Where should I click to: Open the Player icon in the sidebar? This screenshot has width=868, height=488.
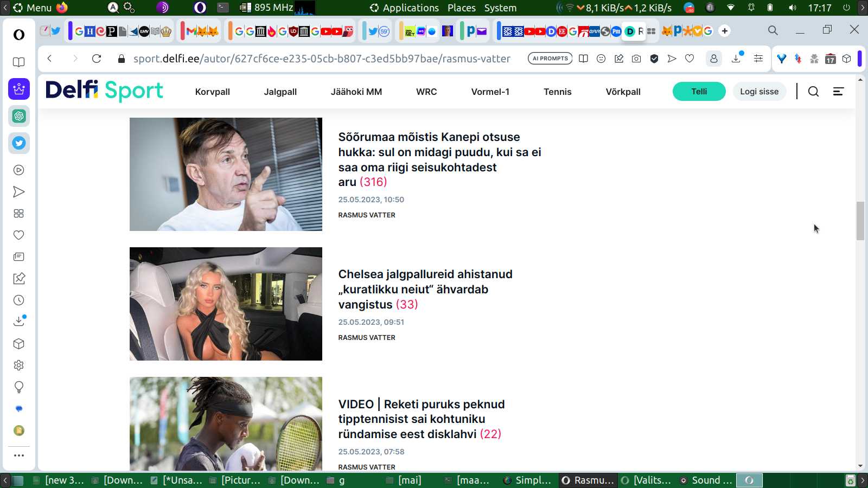pyautogui.click(x=19, y=170)
